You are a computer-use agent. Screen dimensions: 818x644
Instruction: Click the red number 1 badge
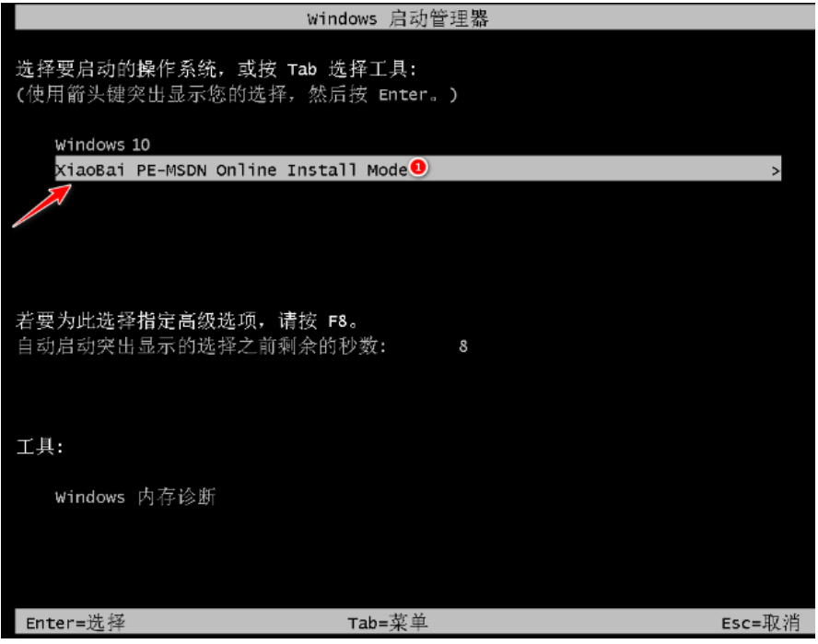pos(418,167)
